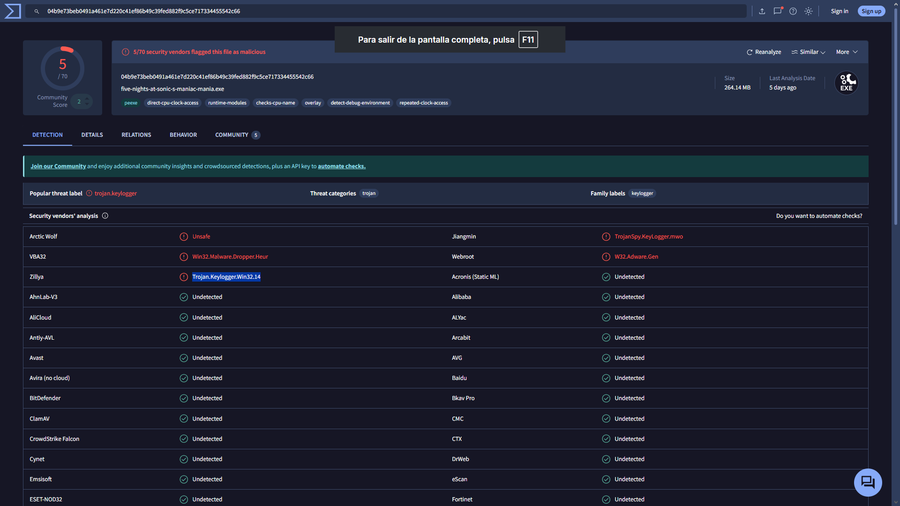Click the automate checks link
900x506 pixels.
342,166
